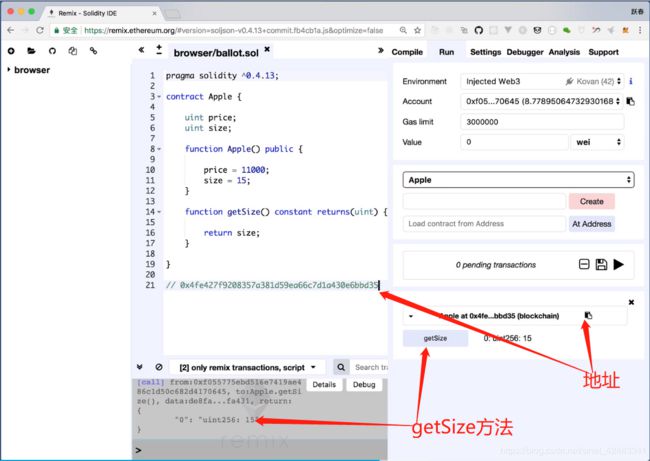
Task: Click the Value input field
Action: pos(514,142)
